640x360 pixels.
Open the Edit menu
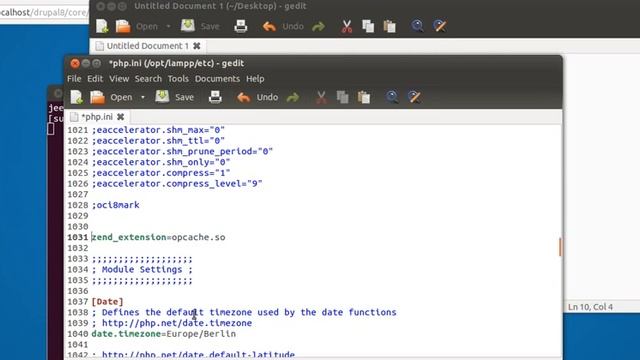point(95,79)
